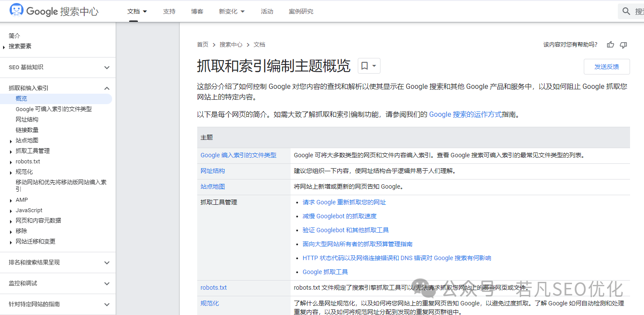Expand robots.txt in the sidebar
Viewport: 644px width, 315px height.
tap(11, 162)
